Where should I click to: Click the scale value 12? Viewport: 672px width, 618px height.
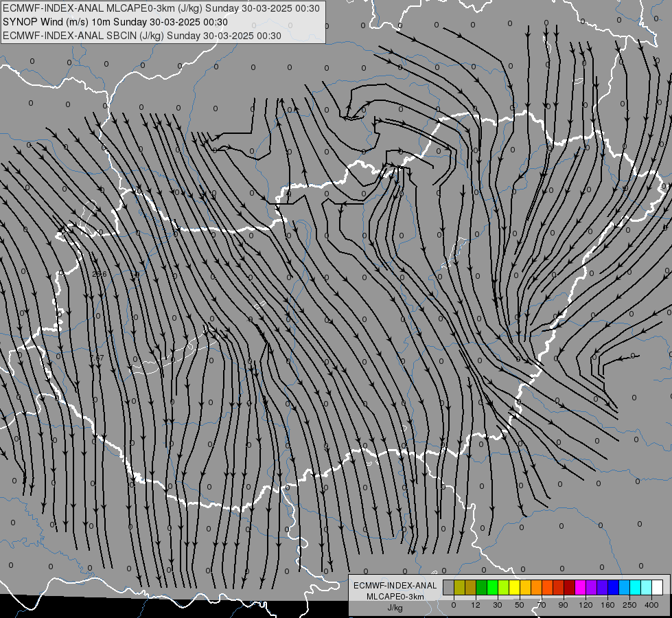[x=476, y=605]
